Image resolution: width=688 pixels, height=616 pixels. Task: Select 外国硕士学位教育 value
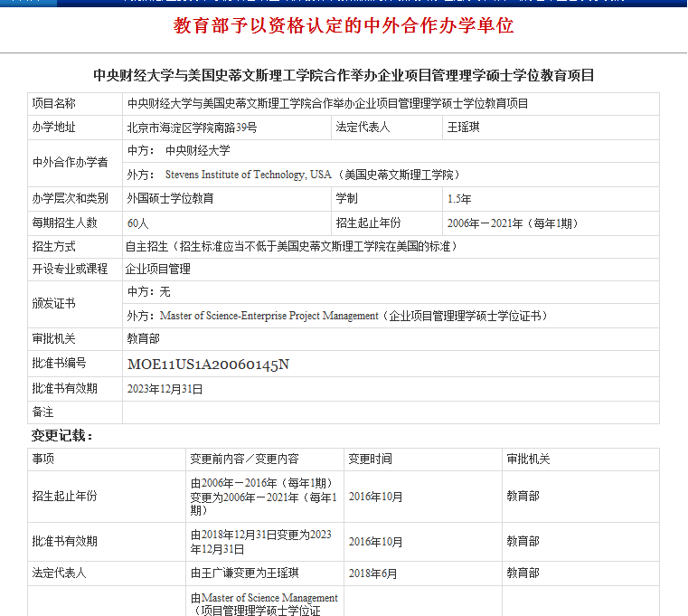[170, 198]
